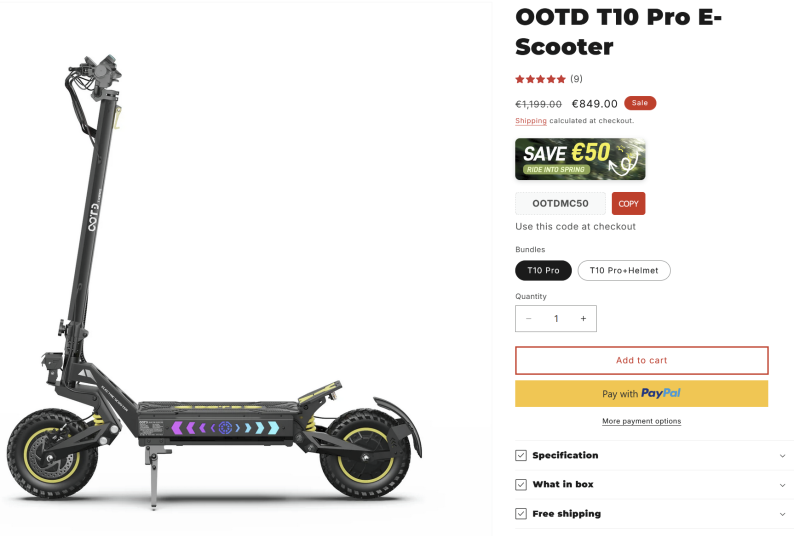Click the plus quantity icon

pyautogui.click(x=583, y=319)
